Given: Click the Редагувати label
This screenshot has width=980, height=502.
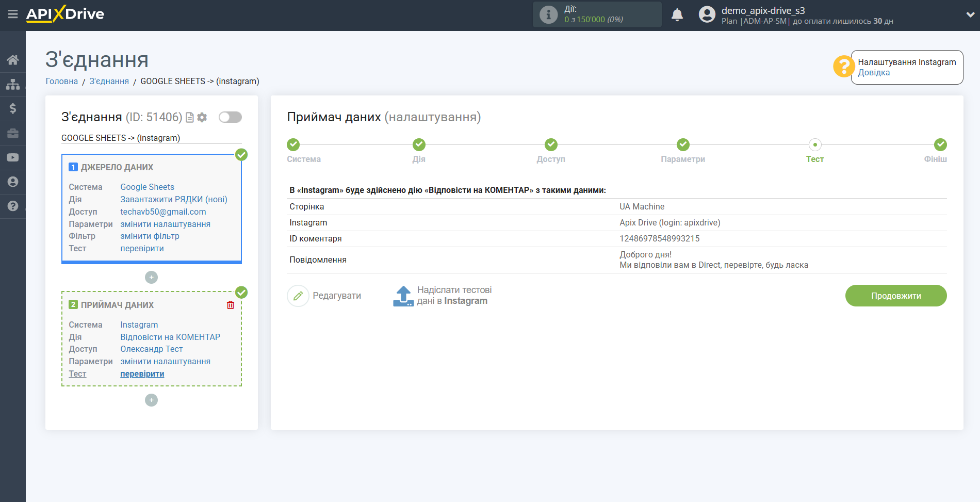Looking at the screenshot, I should tap(337, 296).
